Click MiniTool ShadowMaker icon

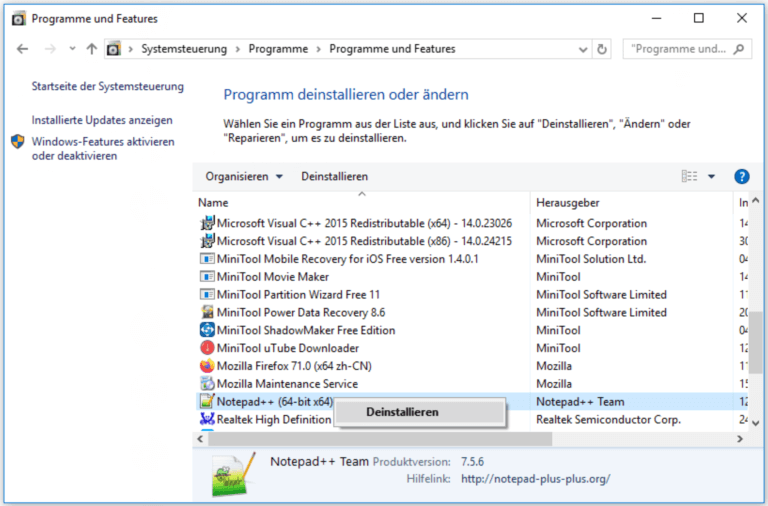(207, 330)
